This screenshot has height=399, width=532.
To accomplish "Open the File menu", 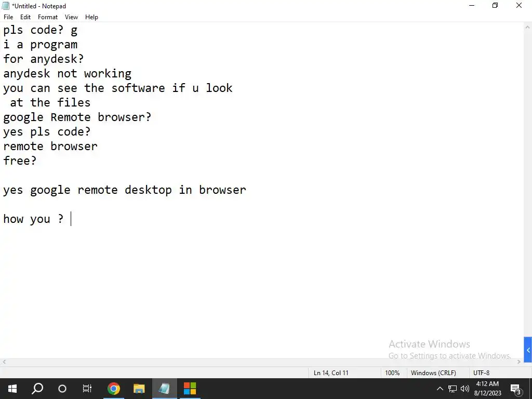I will pyautogui.click(x=8, y=17).
